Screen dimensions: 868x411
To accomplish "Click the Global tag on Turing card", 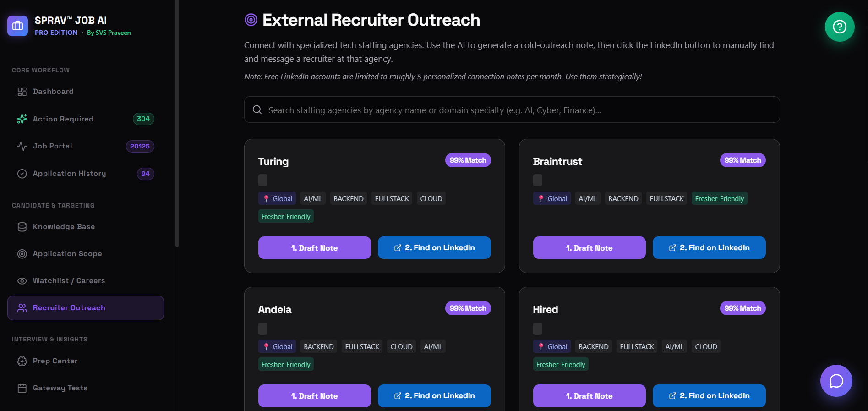I will coord(277,198).
